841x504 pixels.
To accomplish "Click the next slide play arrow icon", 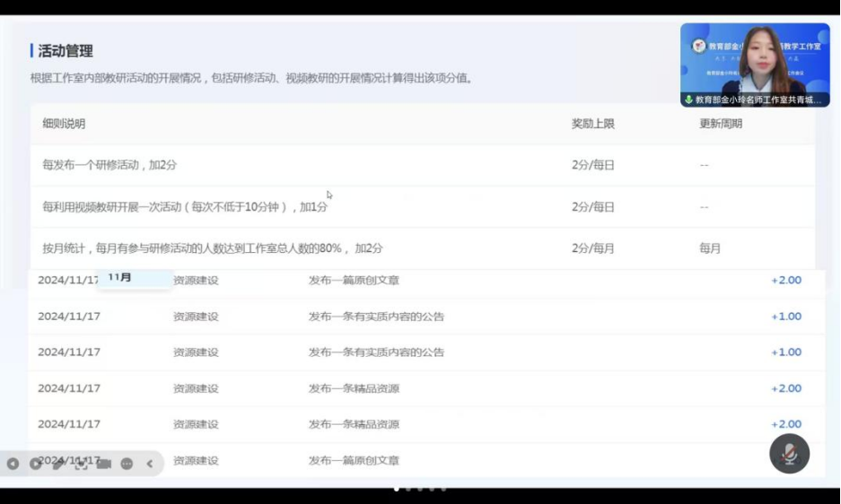I will [35, 464].
